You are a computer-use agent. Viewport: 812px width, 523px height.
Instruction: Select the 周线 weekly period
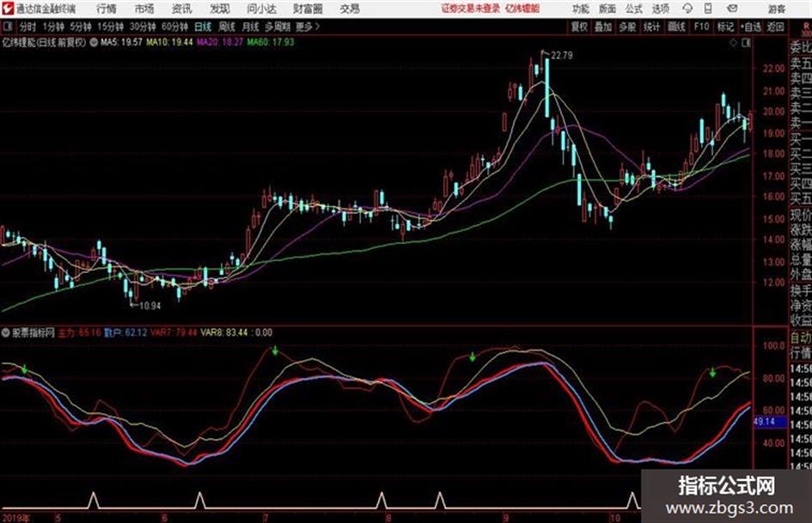227,27
